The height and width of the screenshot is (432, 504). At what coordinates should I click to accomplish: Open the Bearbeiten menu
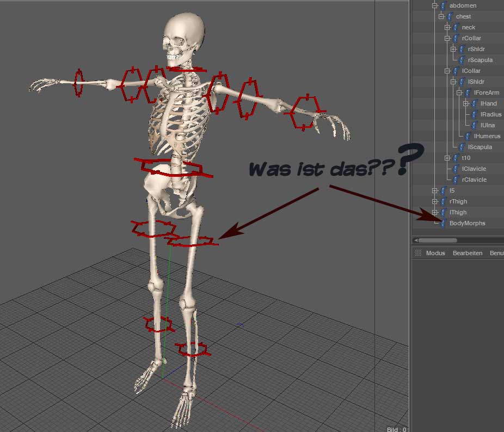(468, 253)
